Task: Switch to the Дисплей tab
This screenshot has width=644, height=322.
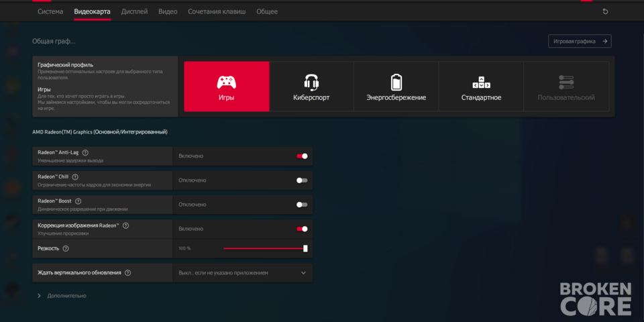Action: pyautogui.click(x=134, y=11)
